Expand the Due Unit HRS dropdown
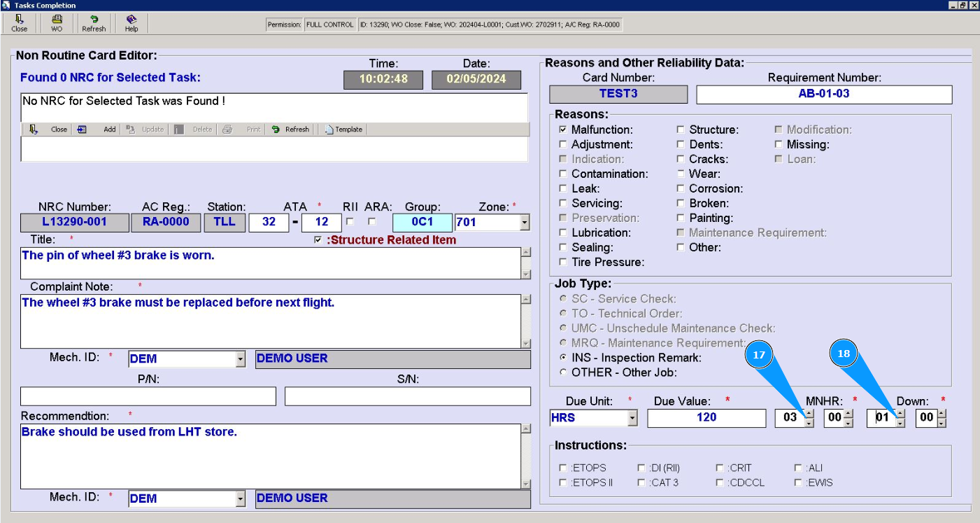The image size is (980, 523). 632,418
